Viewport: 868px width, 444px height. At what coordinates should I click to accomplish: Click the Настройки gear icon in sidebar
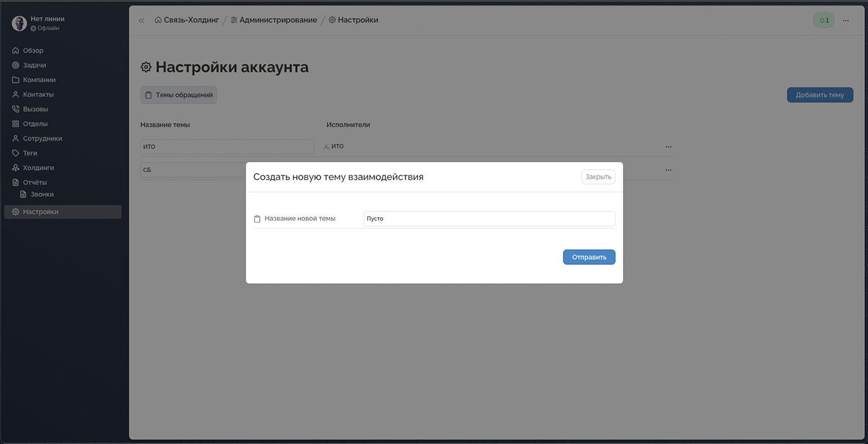(x=15, y=211)
